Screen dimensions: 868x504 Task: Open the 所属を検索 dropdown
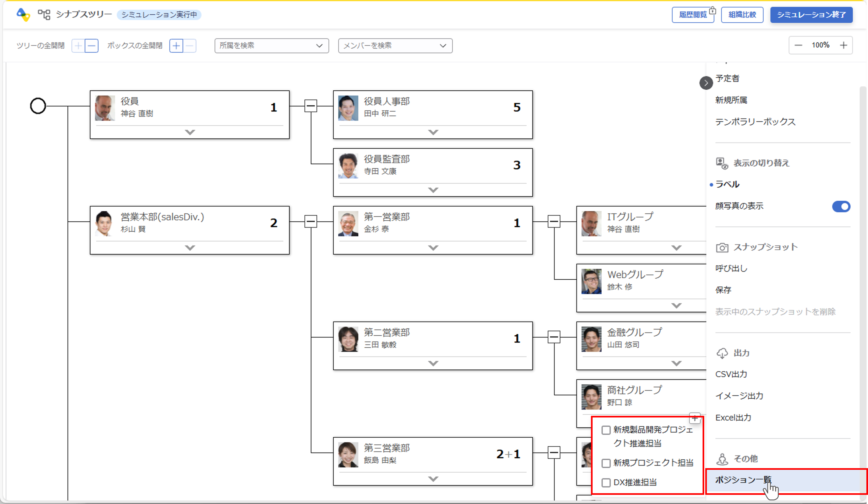coord(271,45)
